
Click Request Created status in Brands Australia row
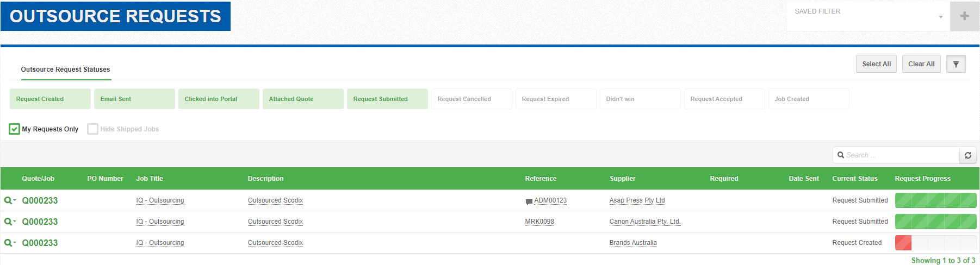coord(857,243)
